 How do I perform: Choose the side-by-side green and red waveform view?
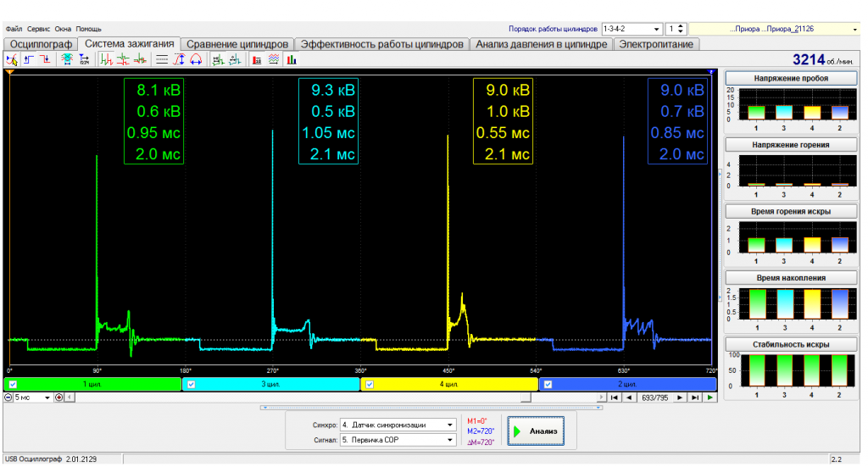106,59
